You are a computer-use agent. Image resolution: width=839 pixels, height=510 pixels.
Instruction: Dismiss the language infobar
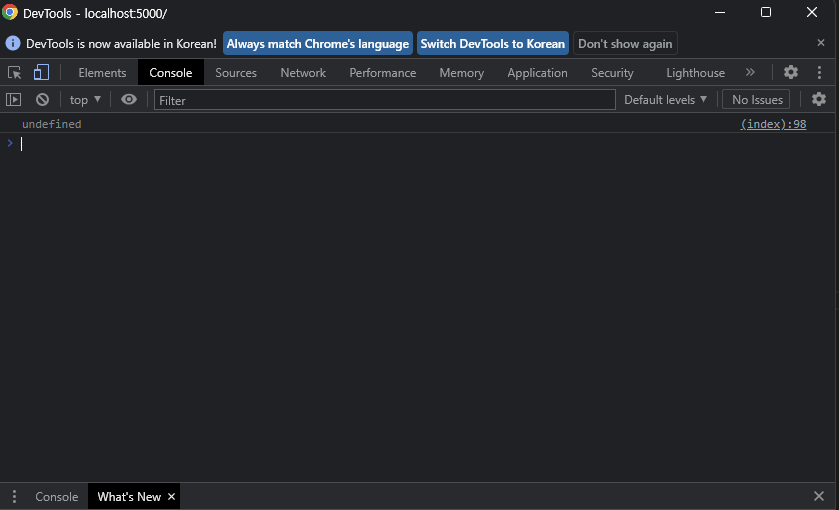tap(821, 43)
